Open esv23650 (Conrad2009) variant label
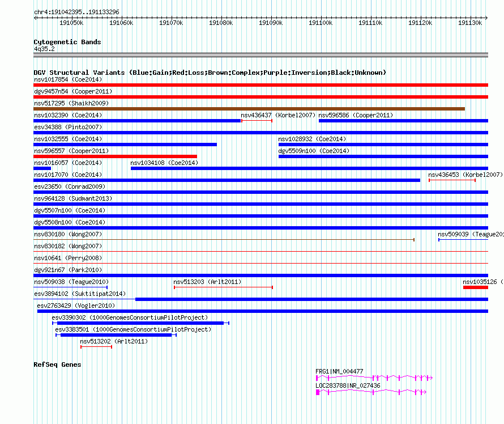504x424 pixels. 70,186
